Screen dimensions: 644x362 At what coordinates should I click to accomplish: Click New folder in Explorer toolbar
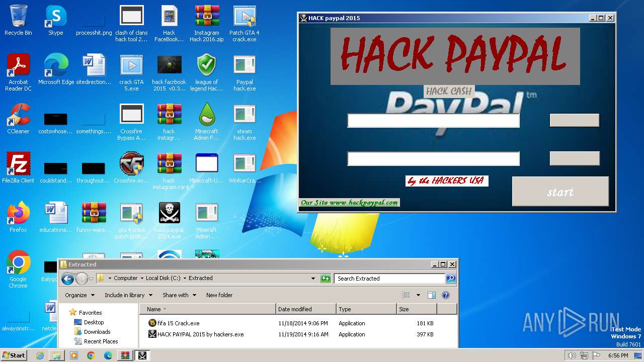click(x=219, y=295)
